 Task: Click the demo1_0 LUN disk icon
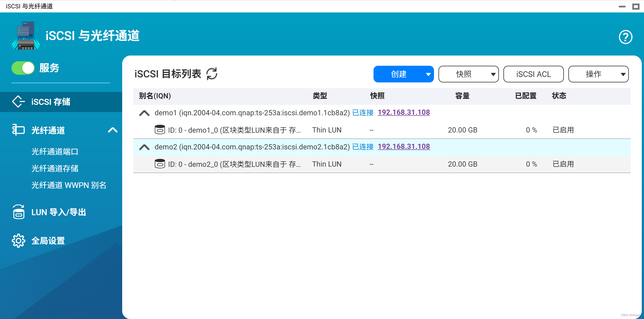160,129
